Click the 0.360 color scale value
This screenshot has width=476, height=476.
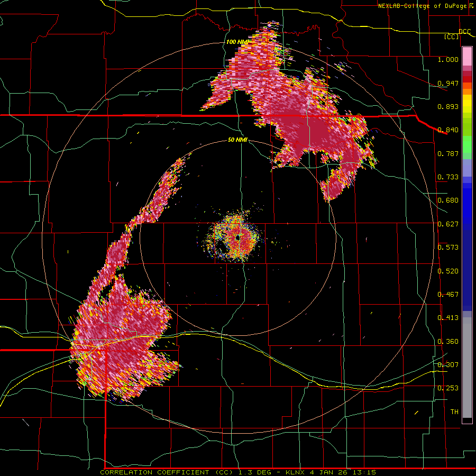pos(448,342)
